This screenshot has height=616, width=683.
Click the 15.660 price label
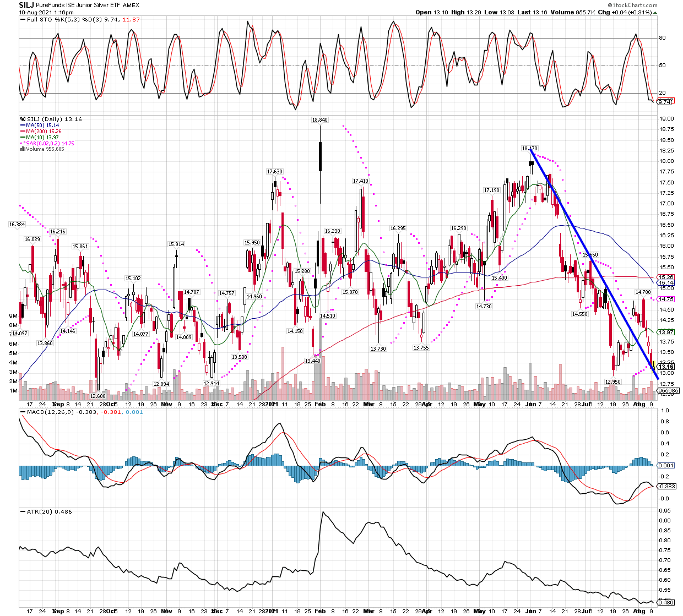click(x=590, y=255)
